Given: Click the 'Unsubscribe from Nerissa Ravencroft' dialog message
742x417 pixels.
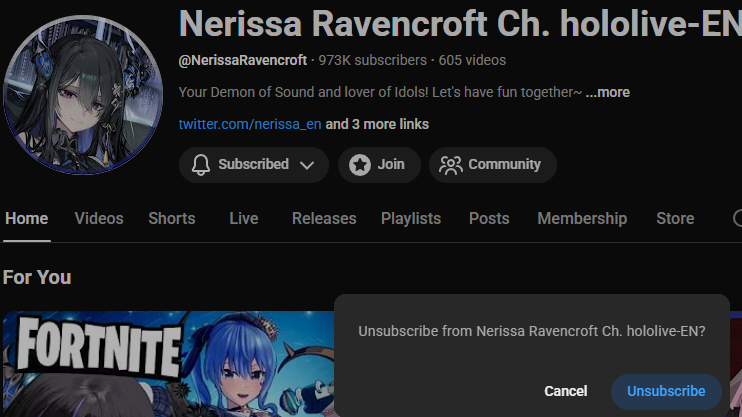Looking at the screenshot, I should [532, 331].
